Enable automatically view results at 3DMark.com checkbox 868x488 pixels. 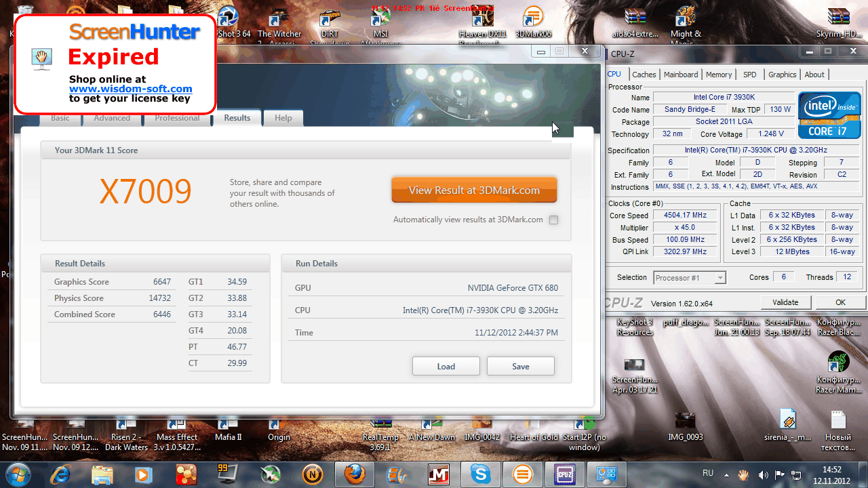coord(554,220)
